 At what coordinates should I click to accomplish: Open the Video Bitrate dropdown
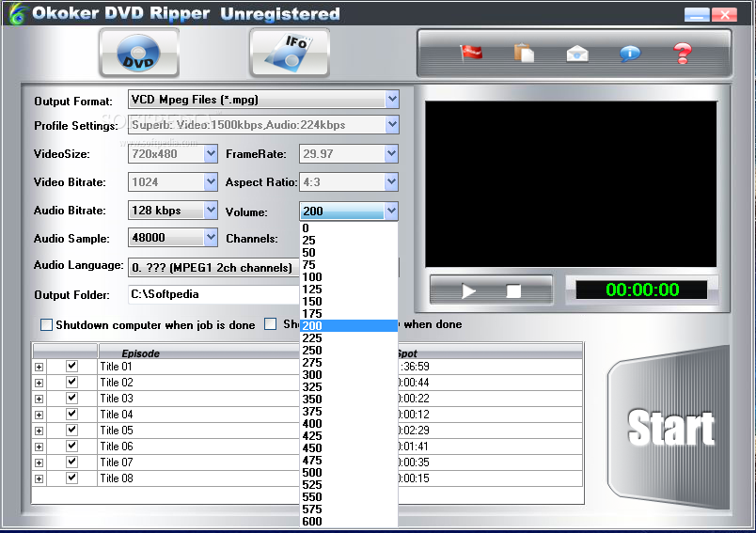click(211, 181)
